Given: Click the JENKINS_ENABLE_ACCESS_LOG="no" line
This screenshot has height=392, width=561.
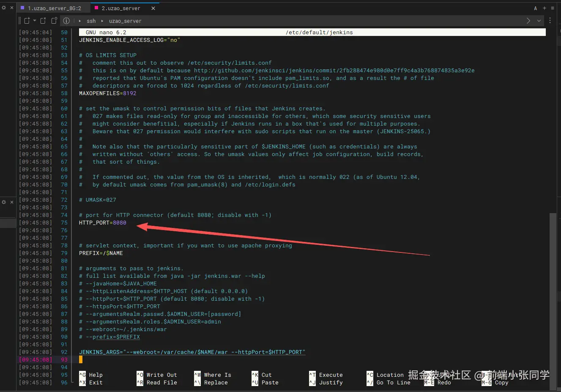Looking at the screenshot, I should [x=130, y=40].
